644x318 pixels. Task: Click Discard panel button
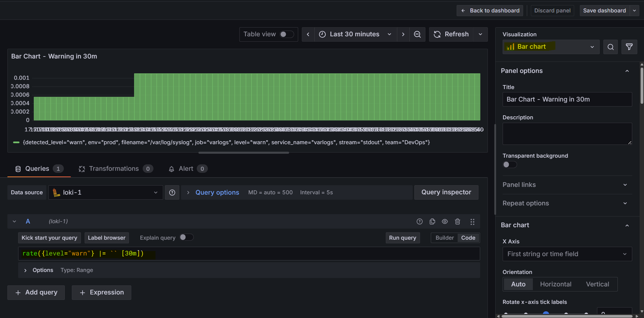(552, 11)
